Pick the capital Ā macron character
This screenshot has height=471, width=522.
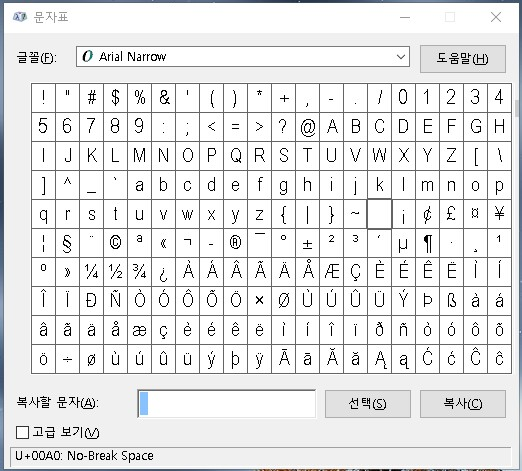(283, 359)
